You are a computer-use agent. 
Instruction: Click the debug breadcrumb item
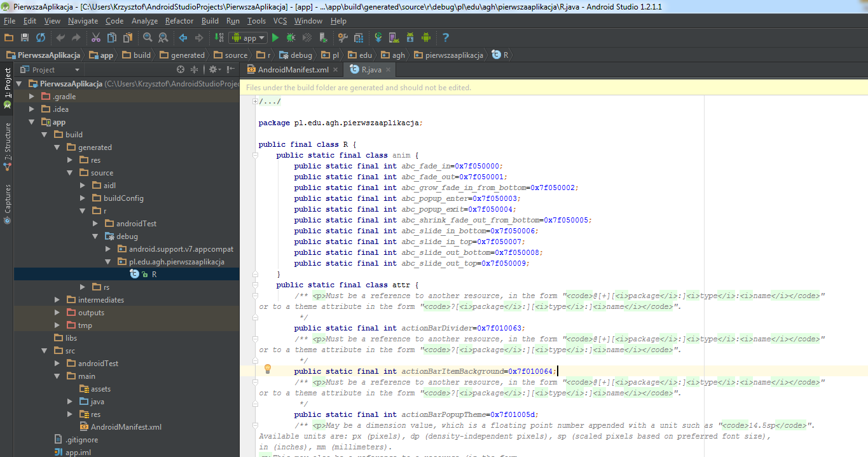tap(296, 55)
